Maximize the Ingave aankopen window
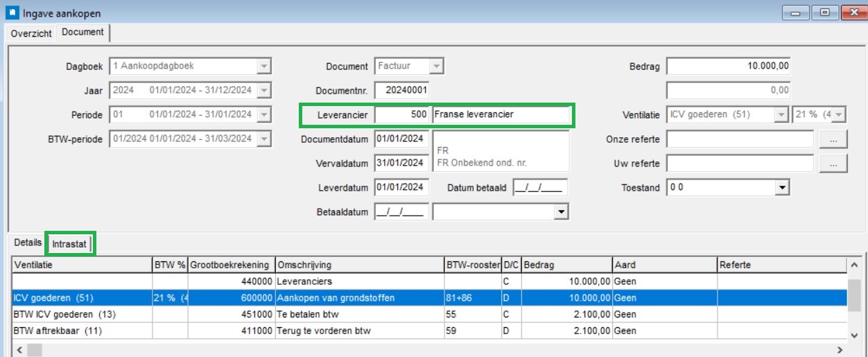Image resolution: width=868 pixels, height=357 pixels. point(825,12)
